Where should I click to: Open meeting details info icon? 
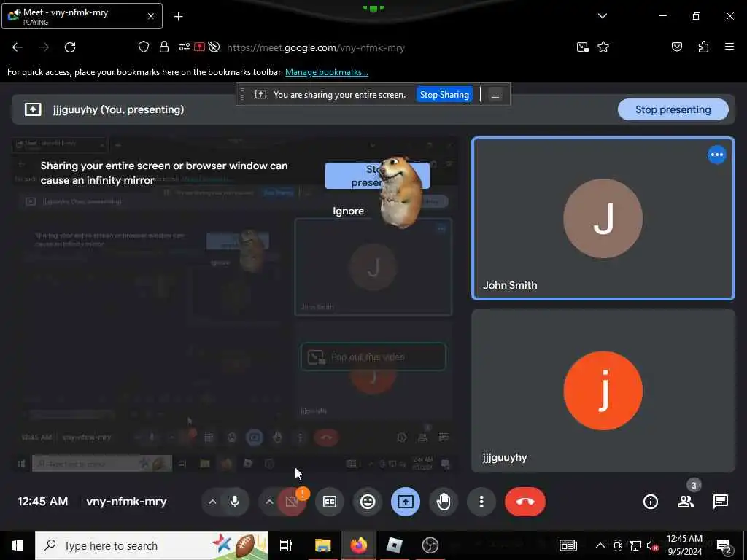[651, 502]
